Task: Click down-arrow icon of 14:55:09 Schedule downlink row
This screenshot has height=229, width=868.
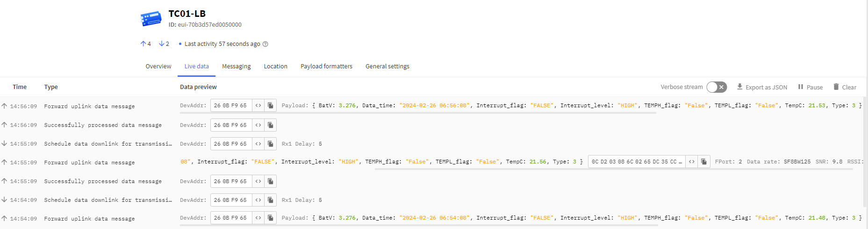Action: [4, 143]
